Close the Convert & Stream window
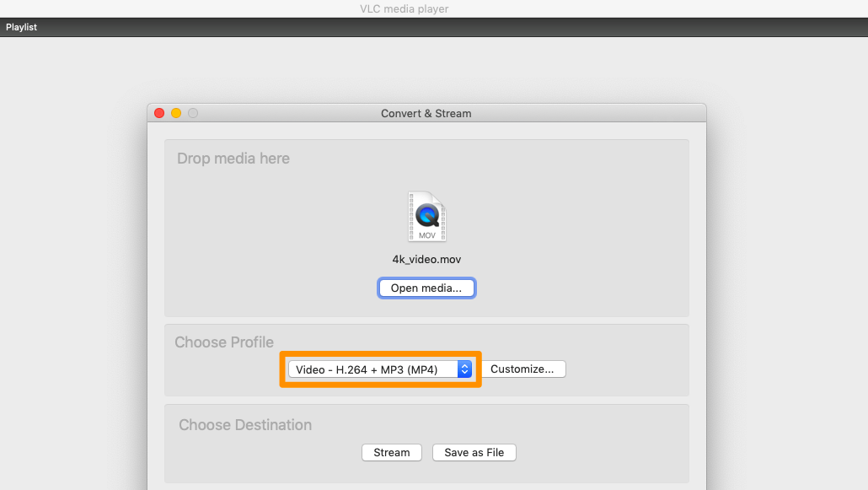Image resolution: width=868 pixels, height=490 pixels. (159, 113)
